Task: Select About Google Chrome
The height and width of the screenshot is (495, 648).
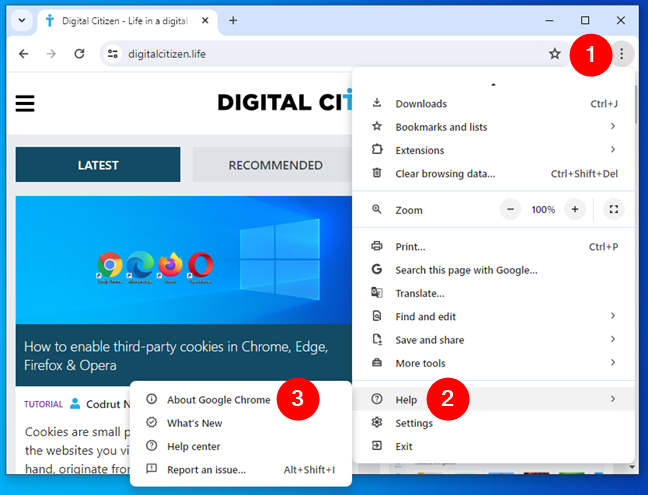Action: (241, 400)
